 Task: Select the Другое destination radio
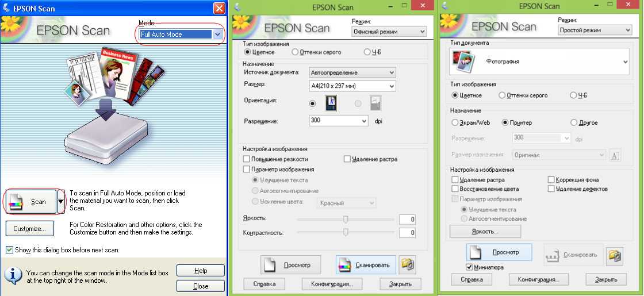574,123
